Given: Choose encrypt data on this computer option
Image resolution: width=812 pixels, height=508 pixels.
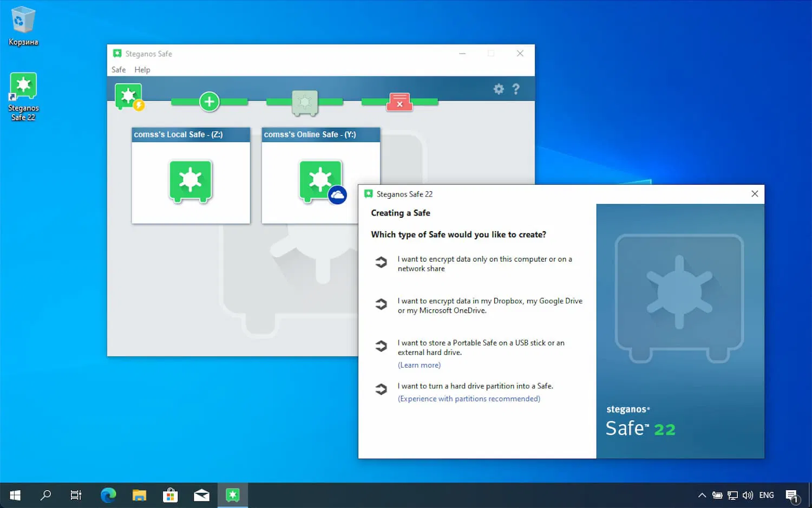Looking at the screenshot, I should 485,264.
